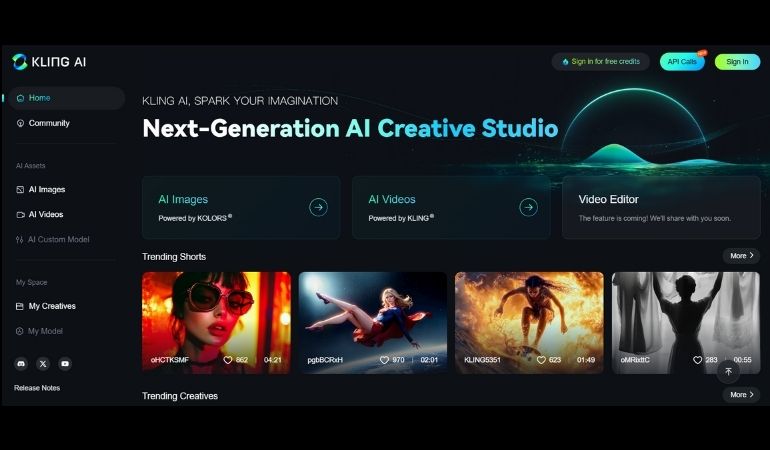Image resolution: width=770 pixels, height=450 pixels.
Task: Open the YouTube icon link
Action: click(65, 364)
